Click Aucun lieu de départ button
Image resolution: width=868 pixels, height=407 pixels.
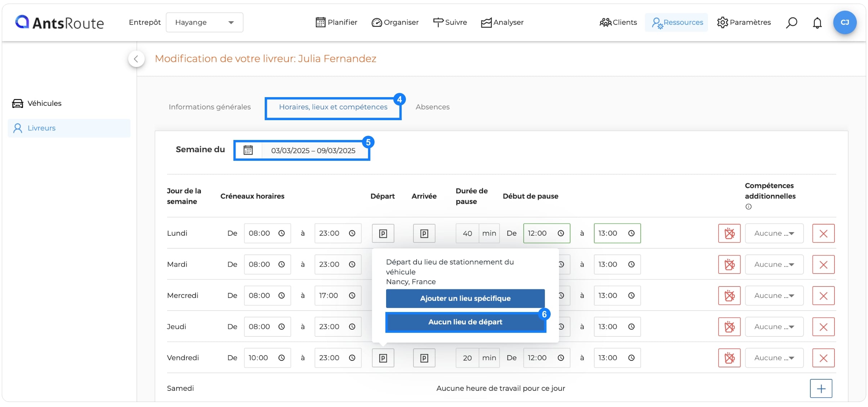tap(465, 322)
